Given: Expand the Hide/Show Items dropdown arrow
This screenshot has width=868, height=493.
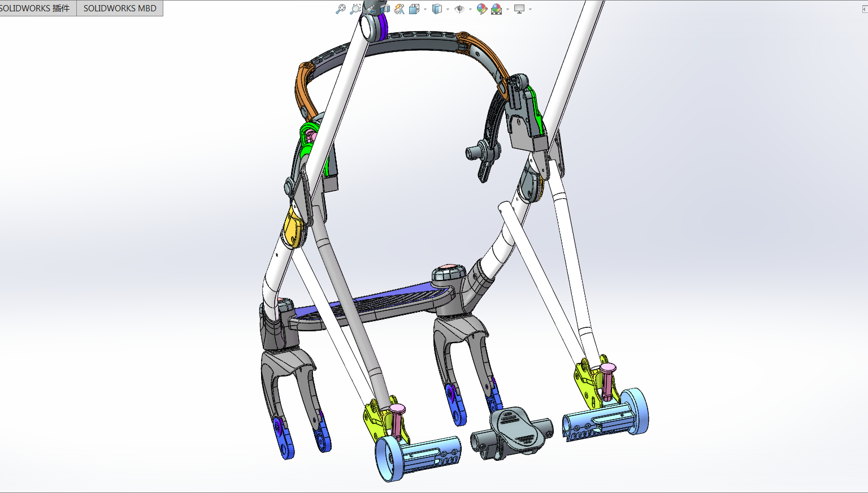Looking at the screenshot, I should coord(470,9).
